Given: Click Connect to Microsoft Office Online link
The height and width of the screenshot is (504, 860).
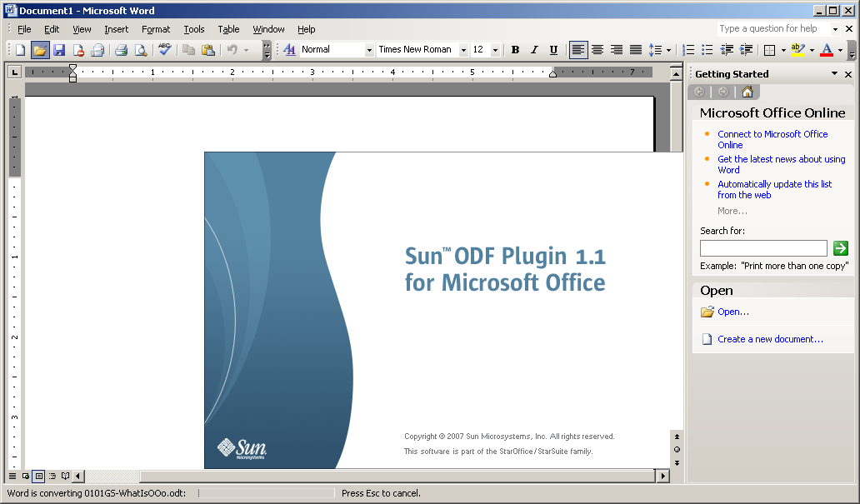Looking at the screenshot, I should pos(772,139).
